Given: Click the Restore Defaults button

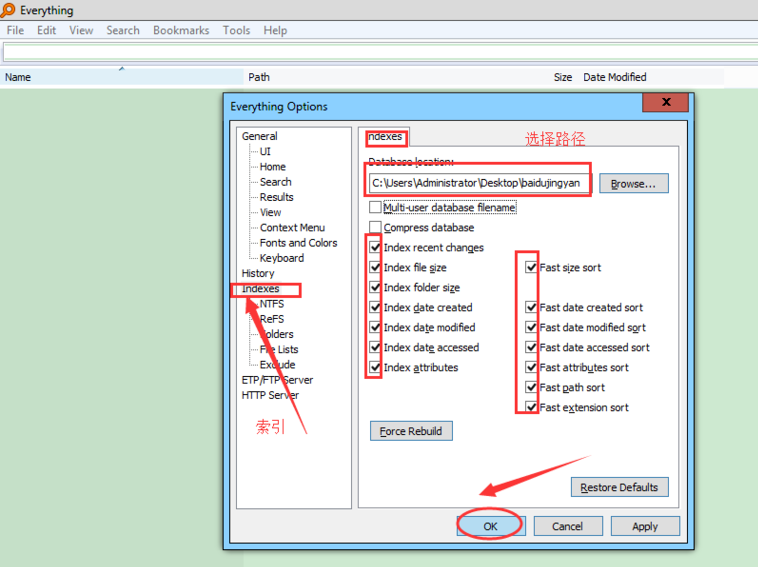Looking at the screenshot, I should pyautogui.click(x=619, y=487).
